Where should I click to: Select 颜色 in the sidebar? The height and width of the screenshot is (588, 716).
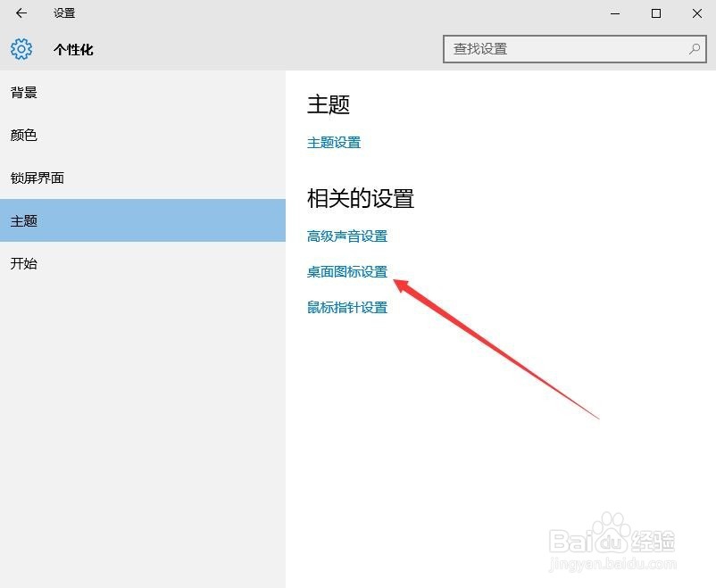pos(23,135)
